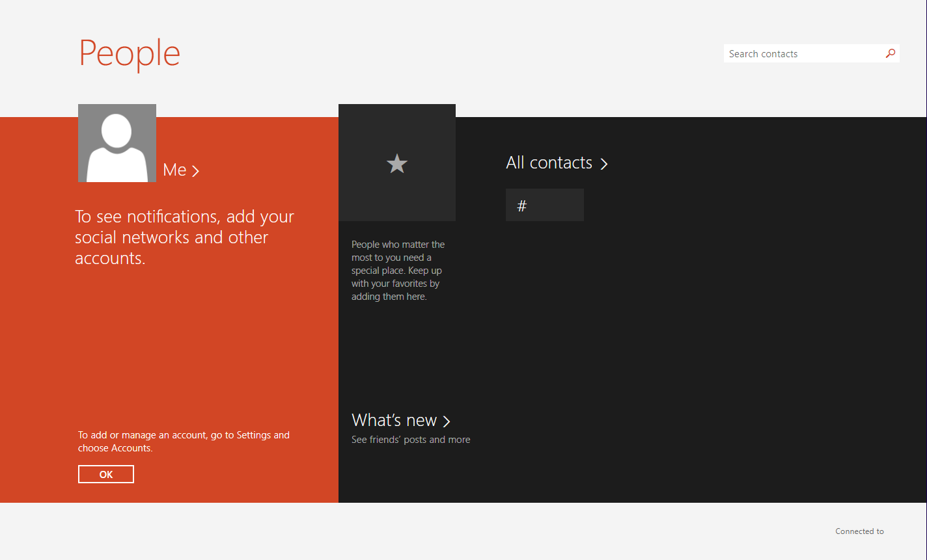Select the # index tile under All contacts
This screenshot has height=560, width=927.
pos(544,206)
